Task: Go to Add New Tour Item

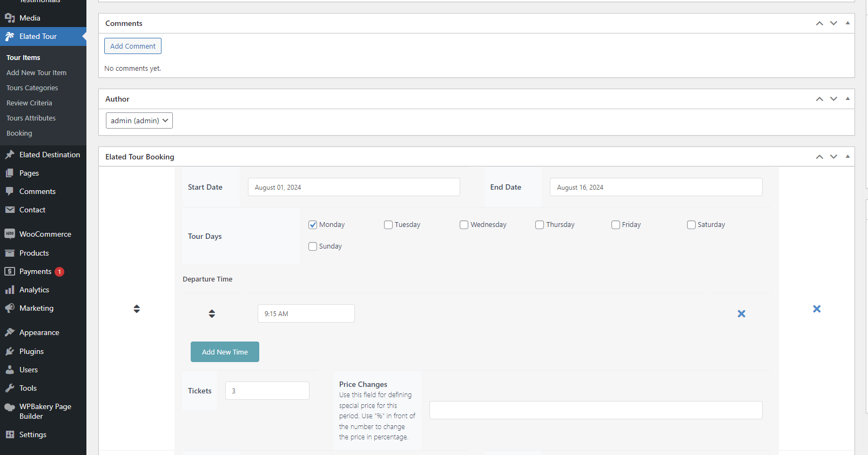Action: (x=37, y=72)
